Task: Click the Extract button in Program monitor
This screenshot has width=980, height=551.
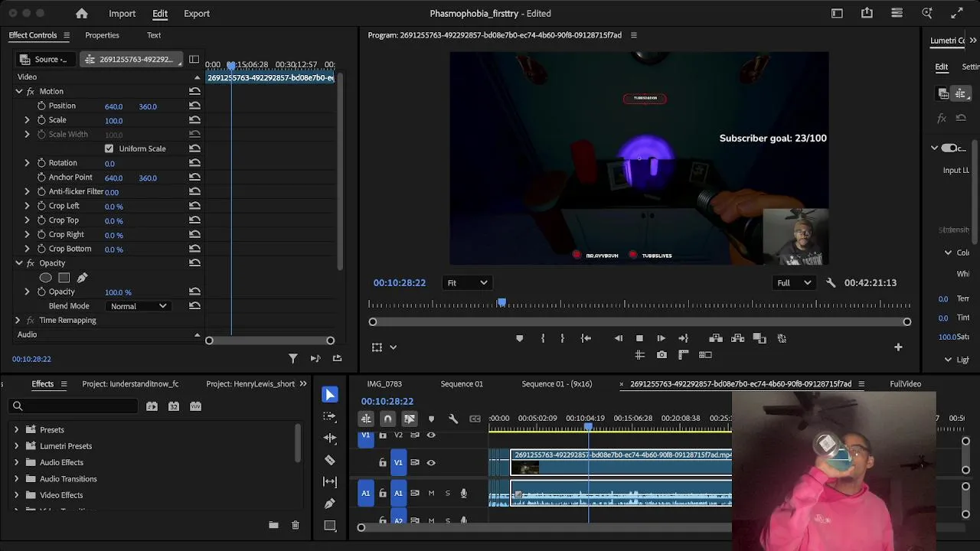Action: pos(738,338)
